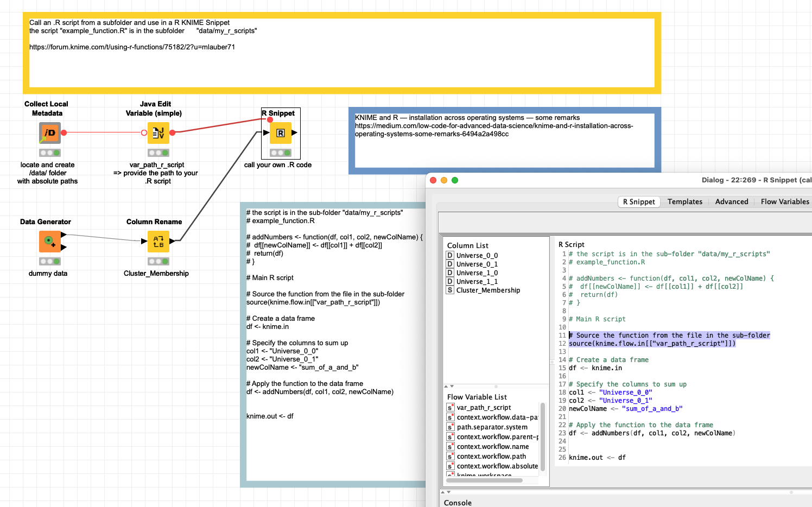Collapse pane arrow above Flow Variable List
The height and width of the screenshot is (507, 812).
pyautogui.click(x=446, y=386)
